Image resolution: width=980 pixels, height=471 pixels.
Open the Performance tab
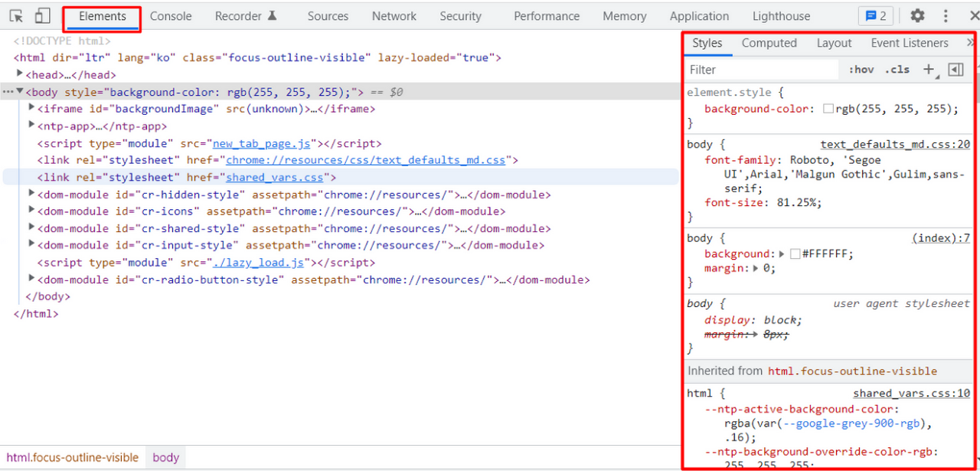pos(547,16)
